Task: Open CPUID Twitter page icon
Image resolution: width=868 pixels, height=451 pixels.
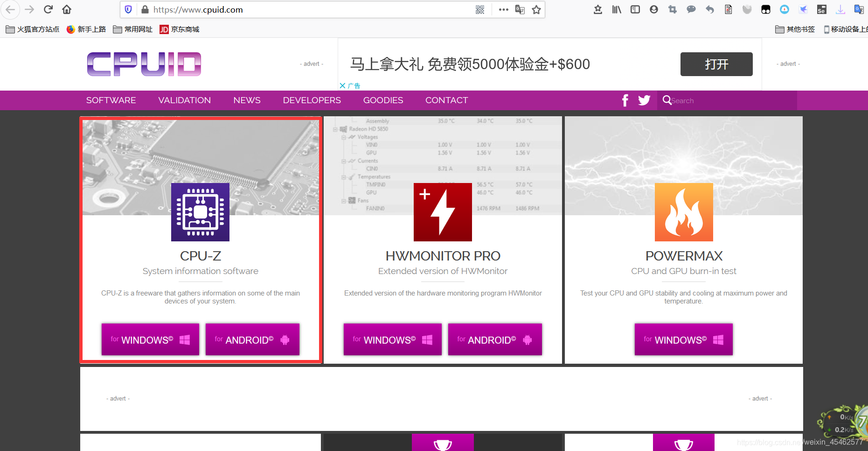Action: (x=644, y=100)
